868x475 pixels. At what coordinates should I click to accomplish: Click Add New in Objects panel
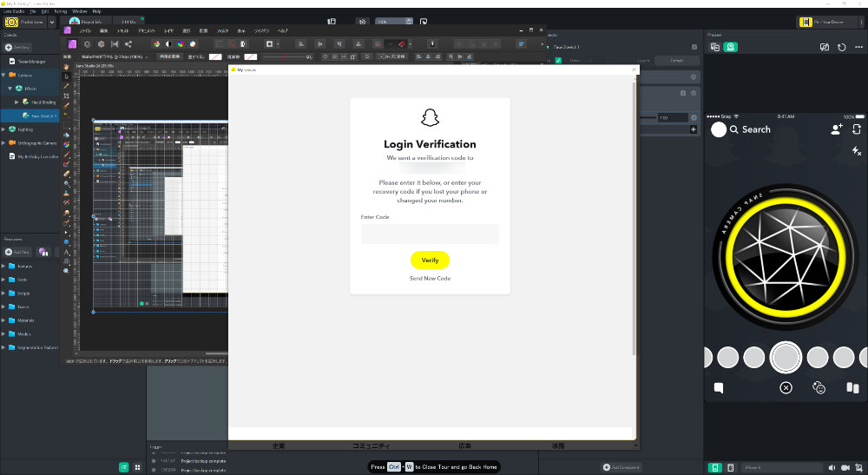pos(17,48)
